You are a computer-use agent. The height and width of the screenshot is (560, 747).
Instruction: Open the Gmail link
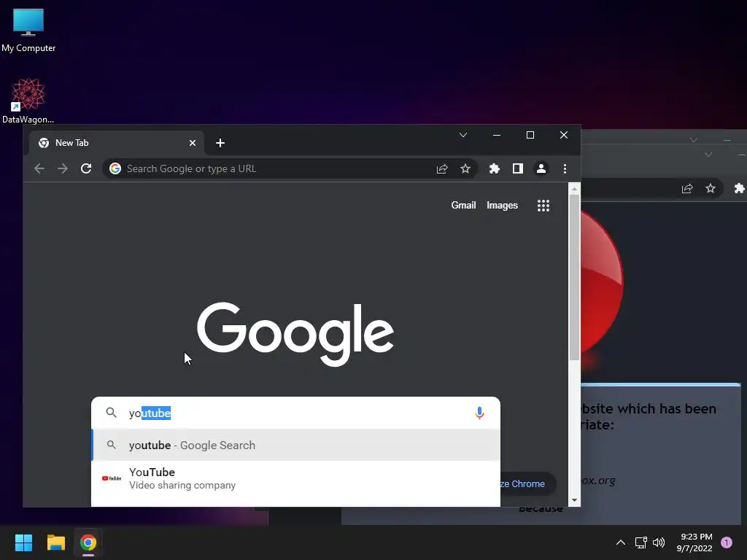point(463,205)
